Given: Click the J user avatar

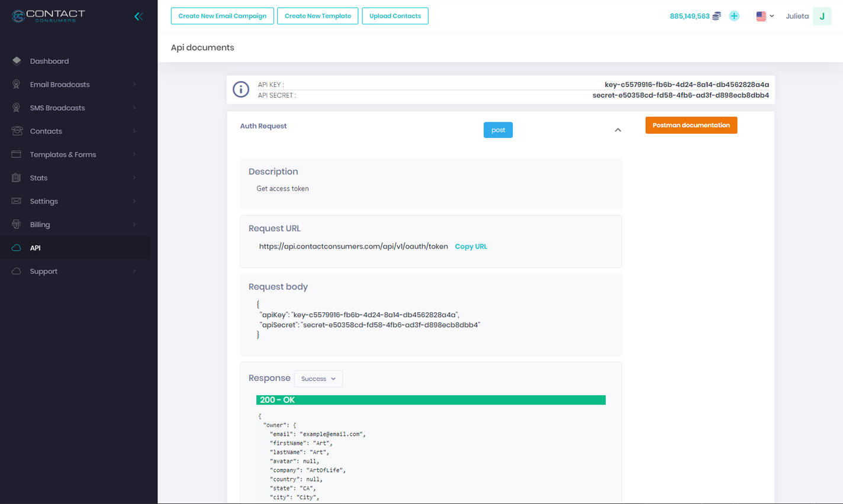Looking at the screenshot, I should click(x=822, y=16).
